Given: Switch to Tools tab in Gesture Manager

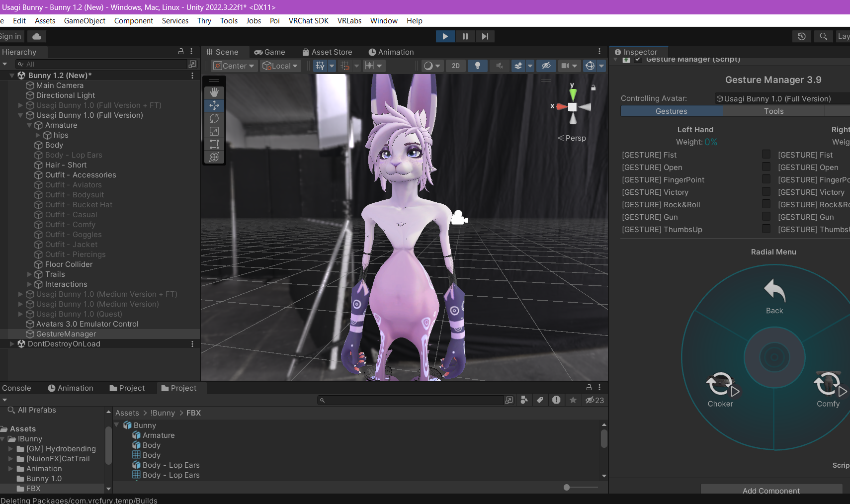Looking at the screenshot, I should click(774, 111).
